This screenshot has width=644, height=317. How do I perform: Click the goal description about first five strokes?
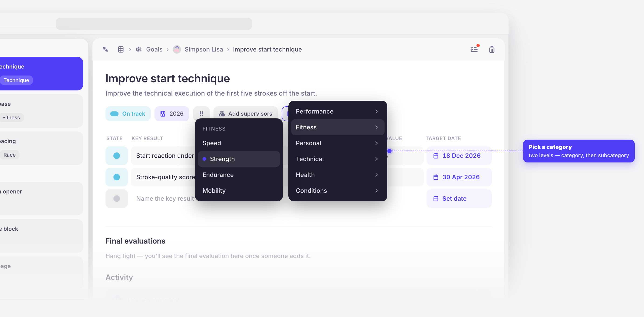[x=211, y=93]
